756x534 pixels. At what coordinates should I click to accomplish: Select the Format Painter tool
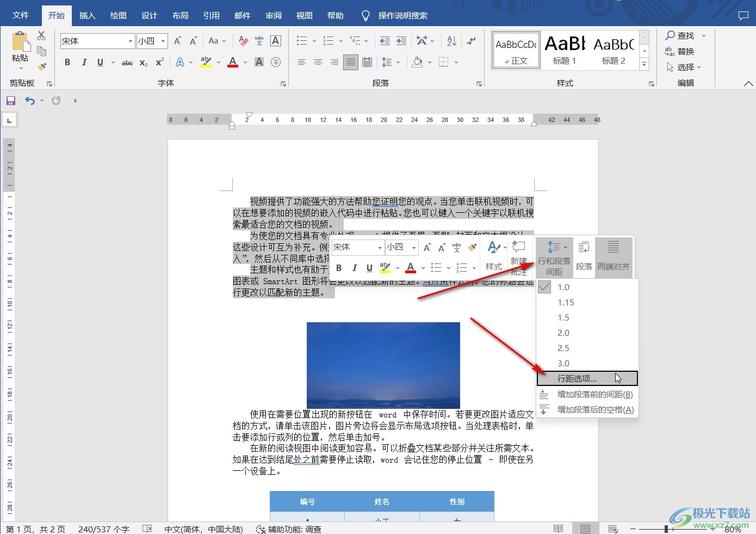(42, 66)
